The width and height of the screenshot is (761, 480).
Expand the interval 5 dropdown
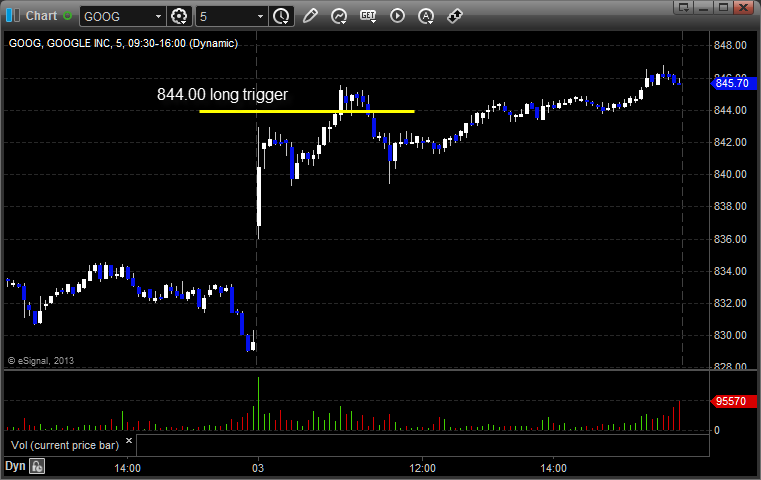tap(260, 17)
